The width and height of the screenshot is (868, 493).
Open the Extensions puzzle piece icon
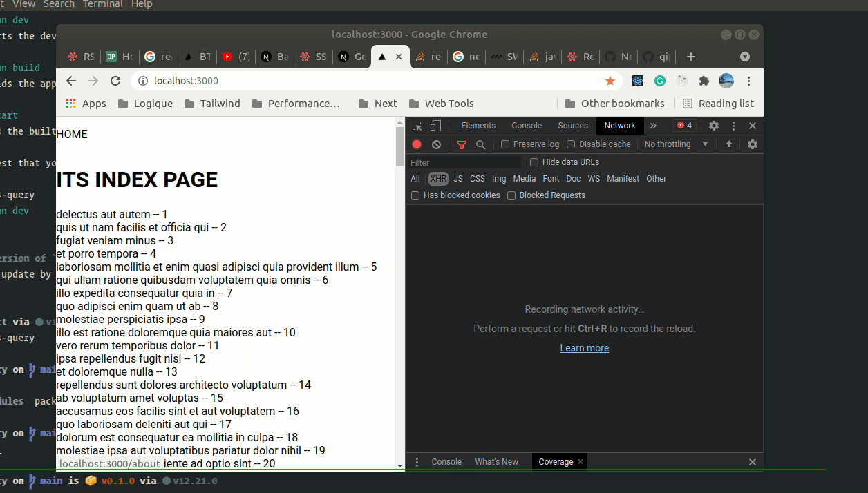[704, 81]
